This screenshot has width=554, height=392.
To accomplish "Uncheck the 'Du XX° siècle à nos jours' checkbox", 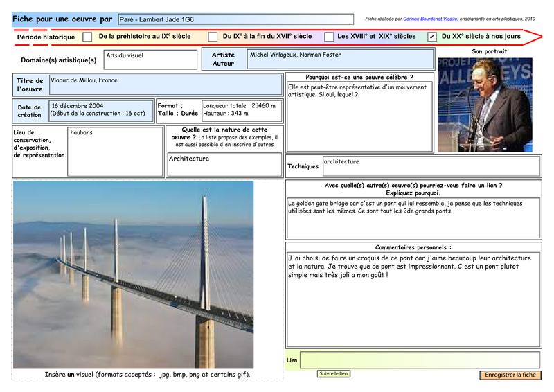I will tap(432, 37).
